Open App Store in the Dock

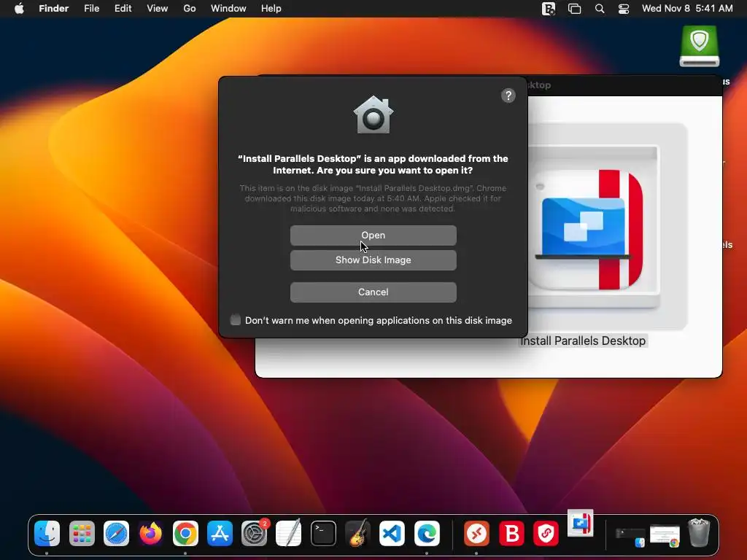click(220, 533)
